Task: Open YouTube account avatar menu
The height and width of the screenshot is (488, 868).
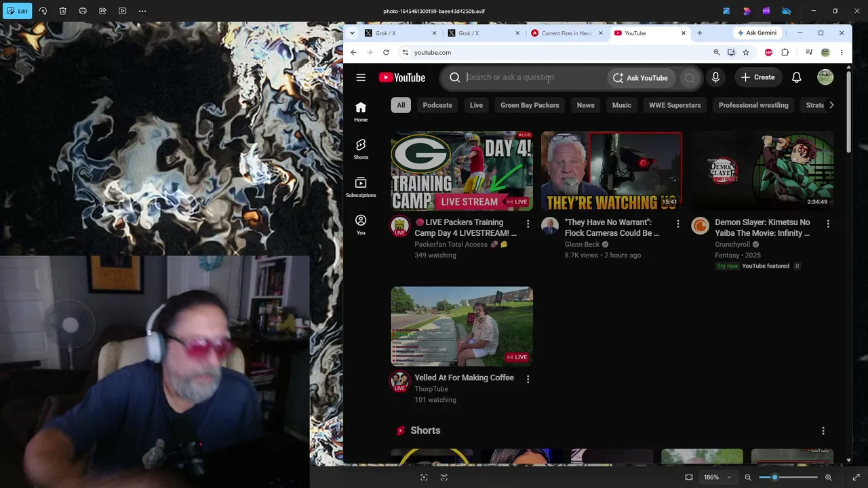Action: [x=825, y=77]
